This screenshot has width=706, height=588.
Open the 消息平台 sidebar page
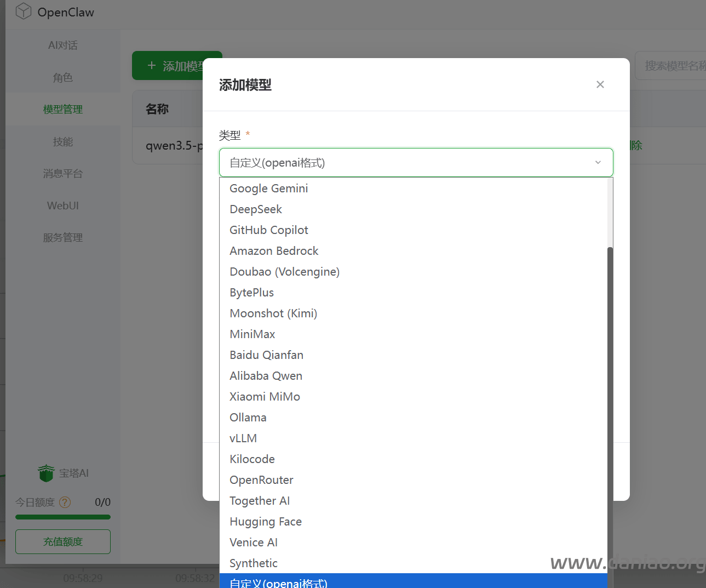pos(62,174)
